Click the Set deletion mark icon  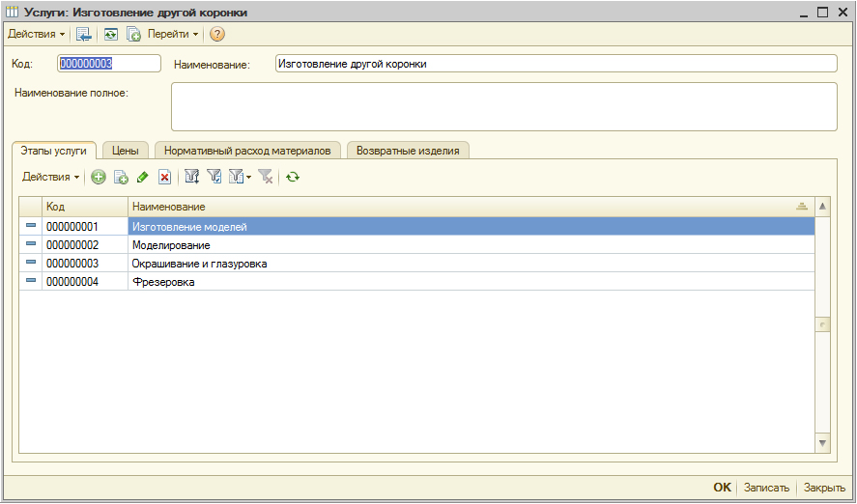coord(165,177)
